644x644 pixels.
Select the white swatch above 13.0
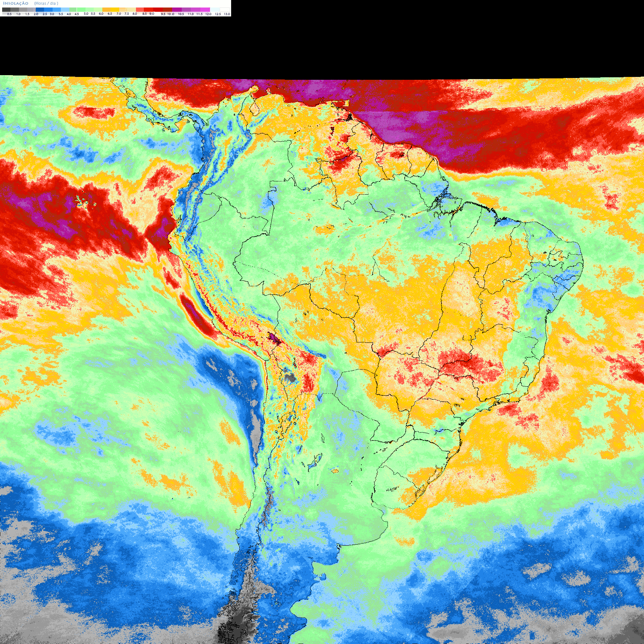pyautogui.click(x=225, y=10)
